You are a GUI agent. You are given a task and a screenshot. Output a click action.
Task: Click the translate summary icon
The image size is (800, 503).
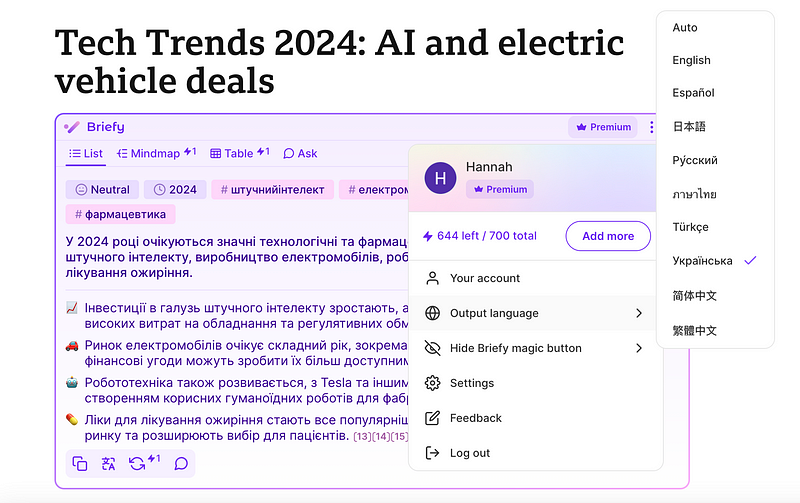tap(108, 463)
